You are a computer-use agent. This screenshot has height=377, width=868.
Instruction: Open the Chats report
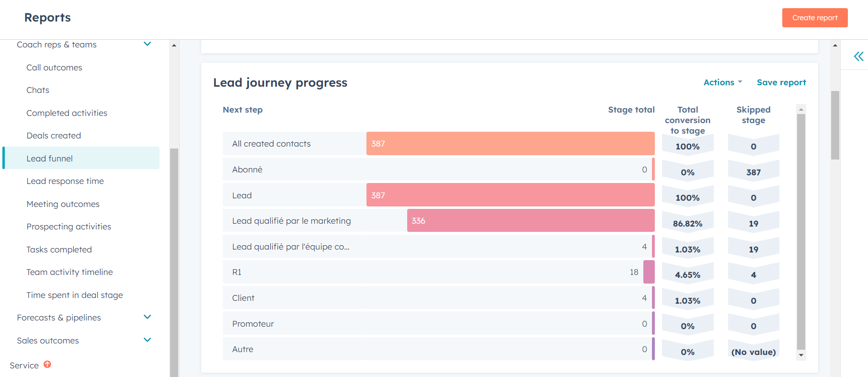37,90
